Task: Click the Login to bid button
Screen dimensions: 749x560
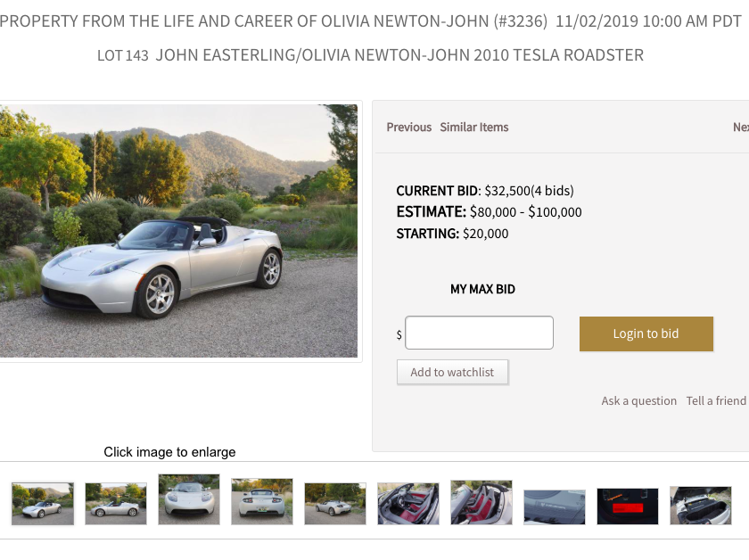Action: (x=646, y=334)
